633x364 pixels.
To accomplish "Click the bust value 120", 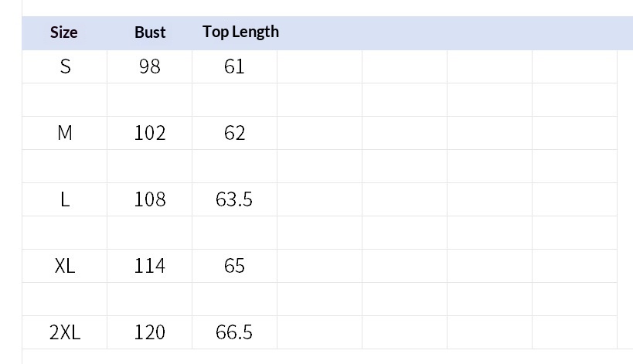I will coord(150,332).
